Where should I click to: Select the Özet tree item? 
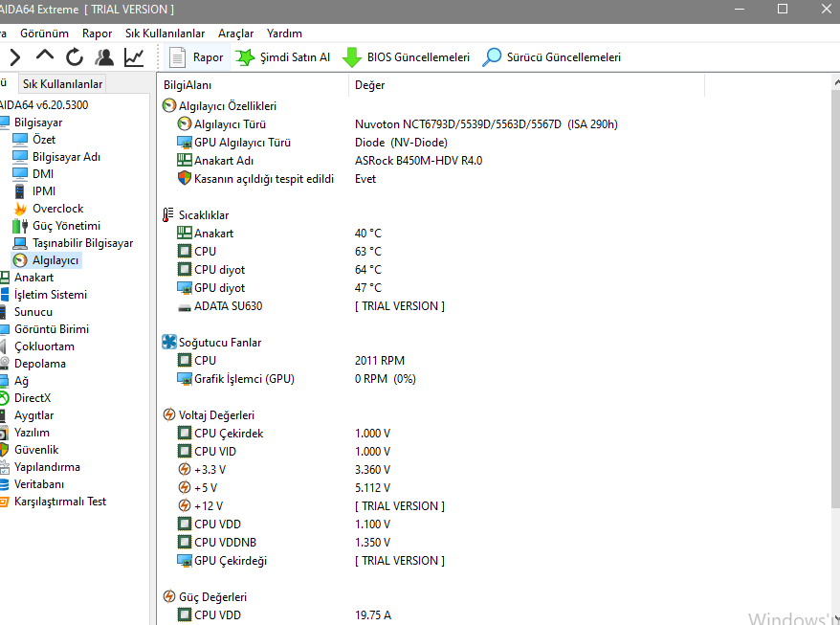(44, 140)
